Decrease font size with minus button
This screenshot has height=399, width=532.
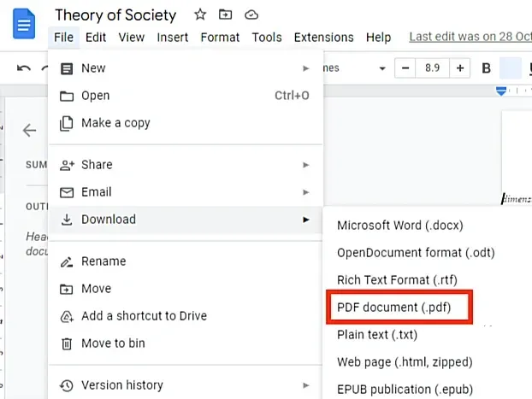click(x=405, y=68)
